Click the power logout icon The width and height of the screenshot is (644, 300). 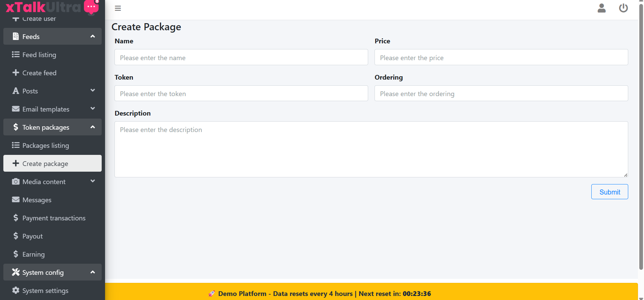[x=623, y=8]
